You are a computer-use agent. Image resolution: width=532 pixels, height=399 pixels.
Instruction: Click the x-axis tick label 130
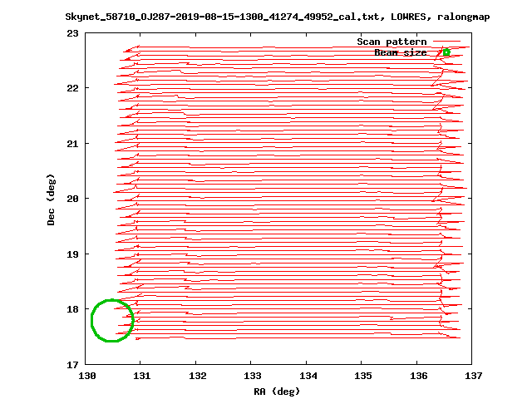(x=86, y=376)
